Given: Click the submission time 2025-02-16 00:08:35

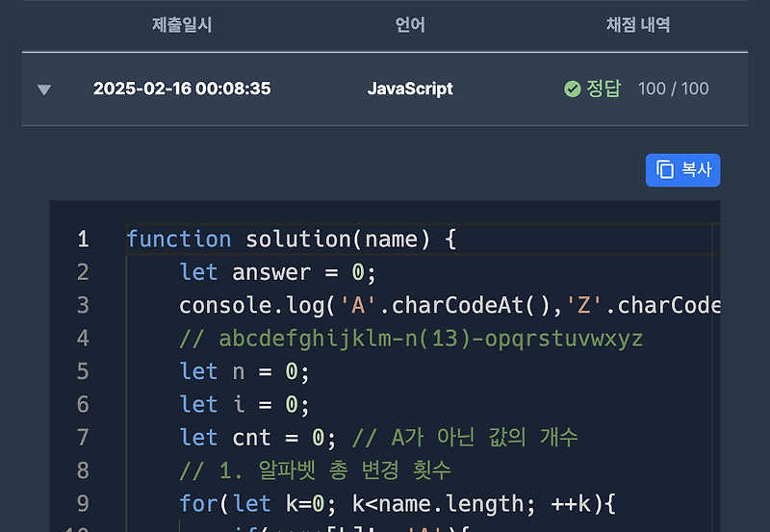Looking at the screenshot, I should [x=182, y=89].
